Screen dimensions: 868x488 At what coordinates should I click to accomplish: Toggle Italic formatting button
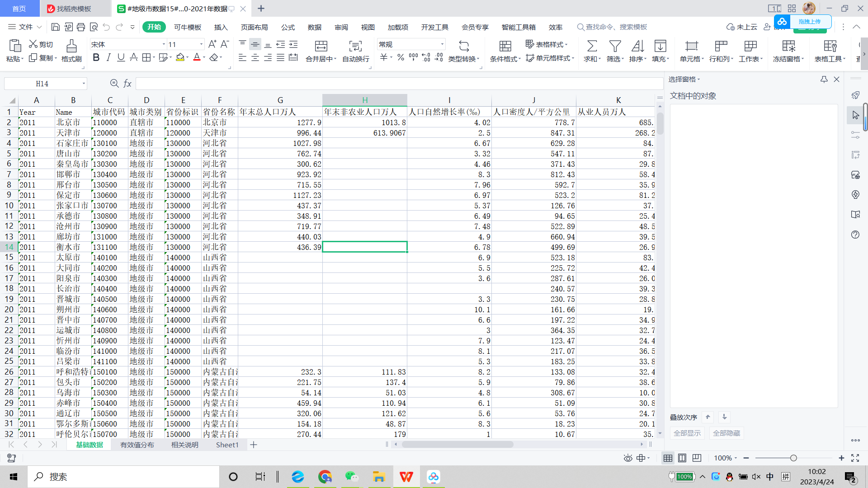click(x=108, y=57)
